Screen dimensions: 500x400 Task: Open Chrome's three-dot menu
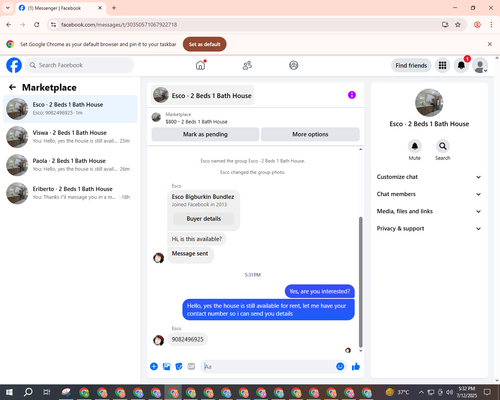(x=491, y=25)
